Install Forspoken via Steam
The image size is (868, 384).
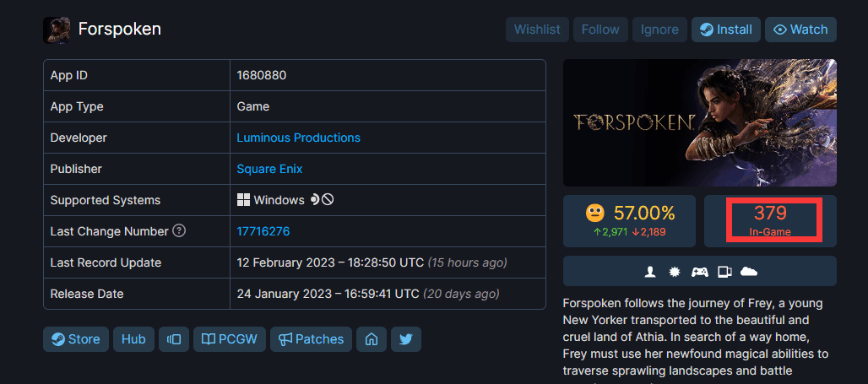click(726, 30)
